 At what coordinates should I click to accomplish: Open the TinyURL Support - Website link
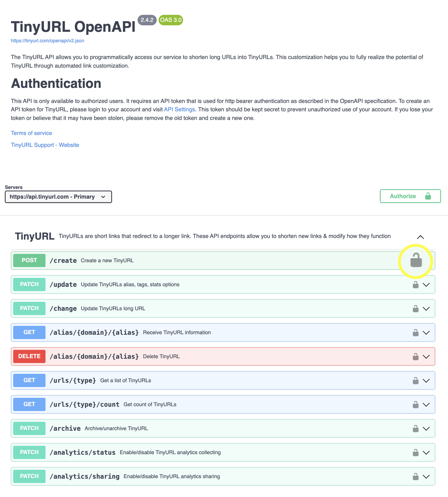45,145
